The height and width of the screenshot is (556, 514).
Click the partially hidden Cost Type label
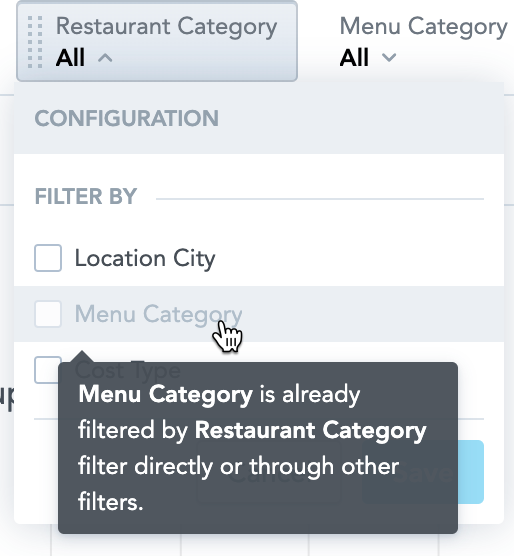coord(128,371)
